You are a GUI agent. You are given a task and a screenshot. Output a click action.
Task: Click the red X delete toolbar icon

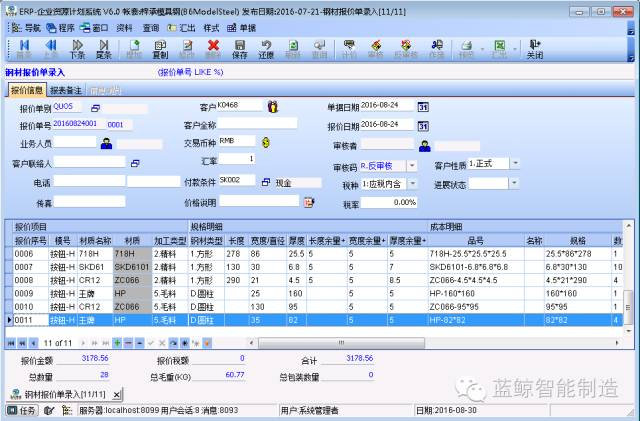(213, 49)
